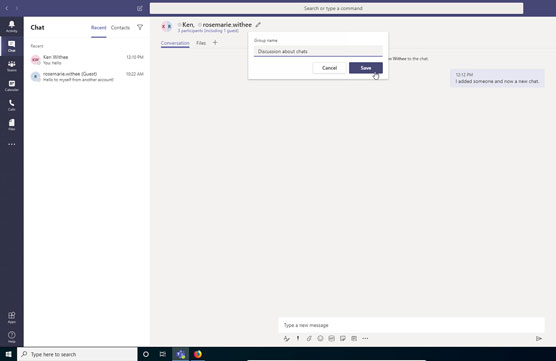Click the Windows taskbar search box

click(77, 354)
